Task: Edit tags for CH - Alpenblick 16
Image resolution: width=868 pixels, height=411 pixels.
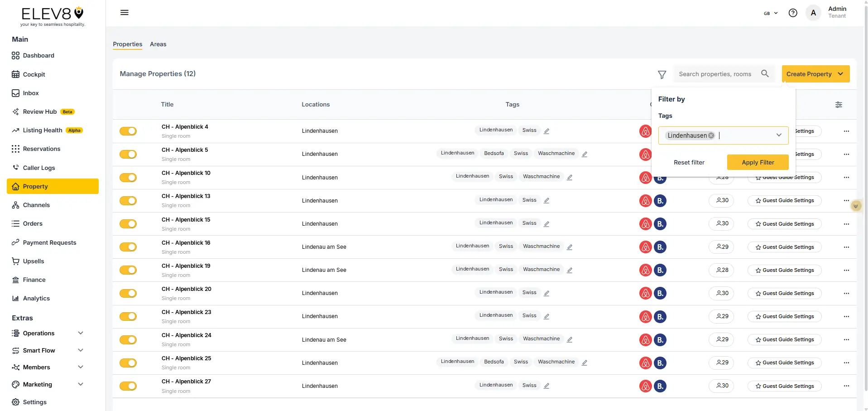Action: pos(570,247)
